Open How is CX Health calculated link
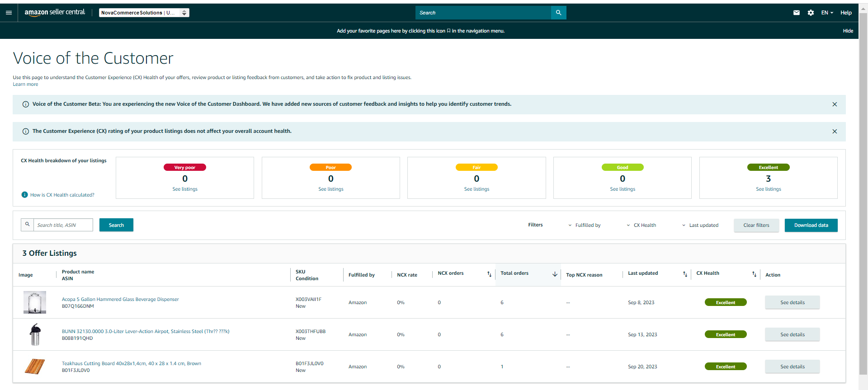The height and width of the screenshot is (390, 868). [62, 195]
